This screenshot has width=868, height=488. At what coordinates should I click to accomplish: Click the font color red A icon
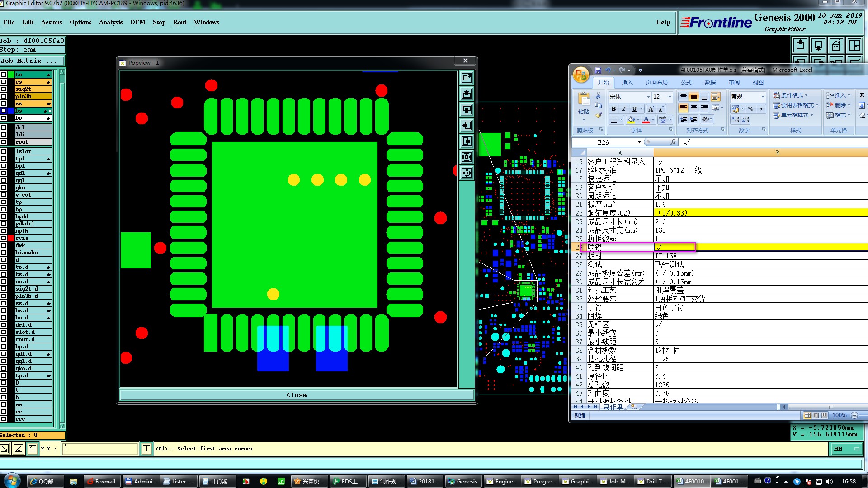(646, 120)
